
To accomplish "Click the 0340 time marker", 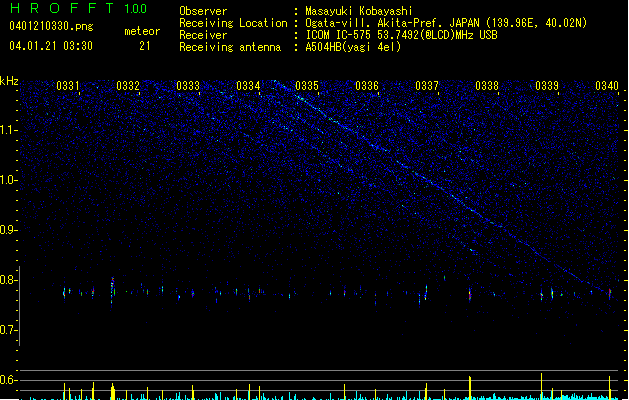I will tap(607, 86).
